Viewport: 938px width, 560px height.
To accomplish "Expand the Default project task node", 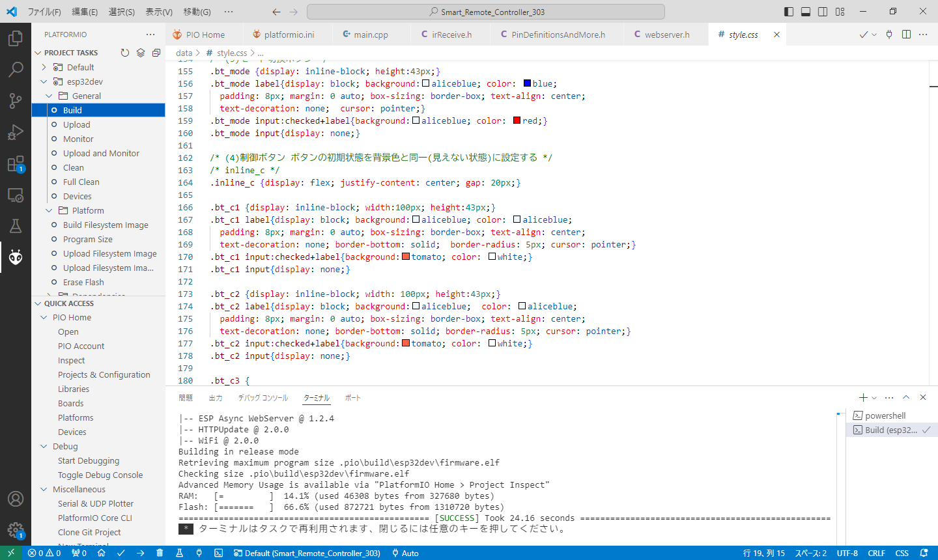I will [x=44, y=67].
